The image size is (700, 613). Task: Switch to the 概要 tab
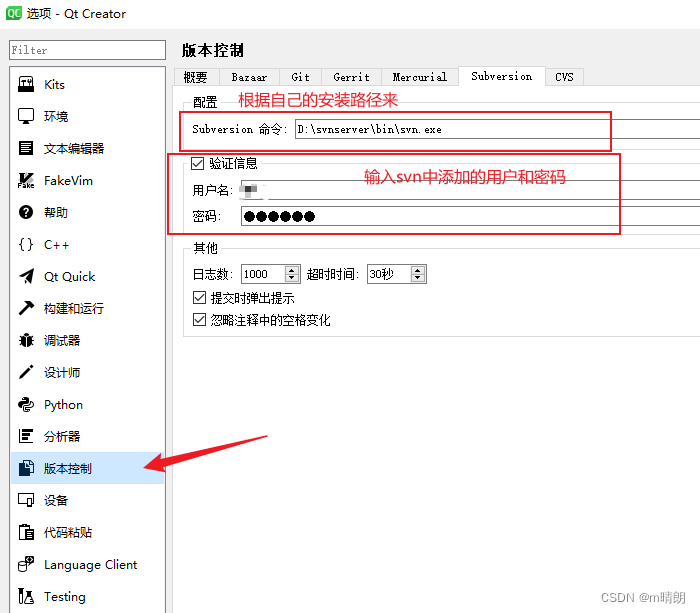click(196, 77)
